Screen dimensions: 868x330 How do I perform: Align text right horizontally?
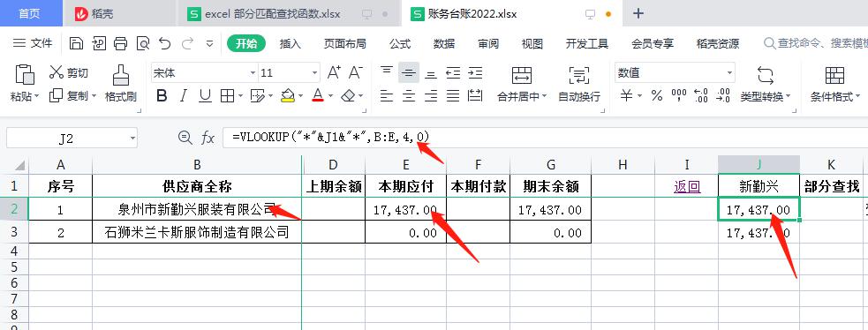pos(431,96)
